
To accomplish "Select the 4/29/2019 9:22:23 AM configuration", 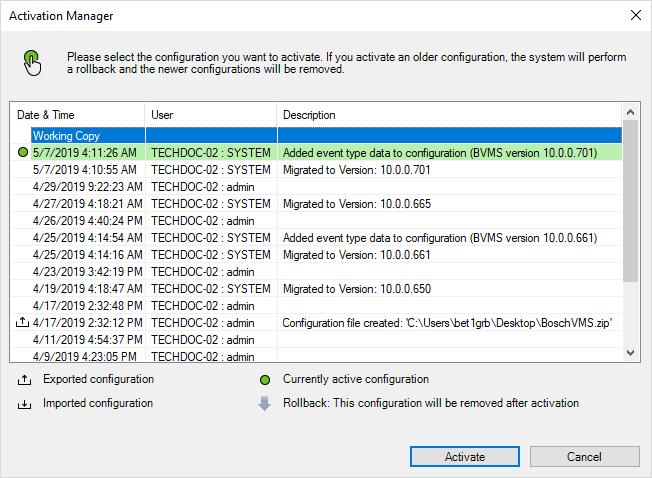I will 316,187.
